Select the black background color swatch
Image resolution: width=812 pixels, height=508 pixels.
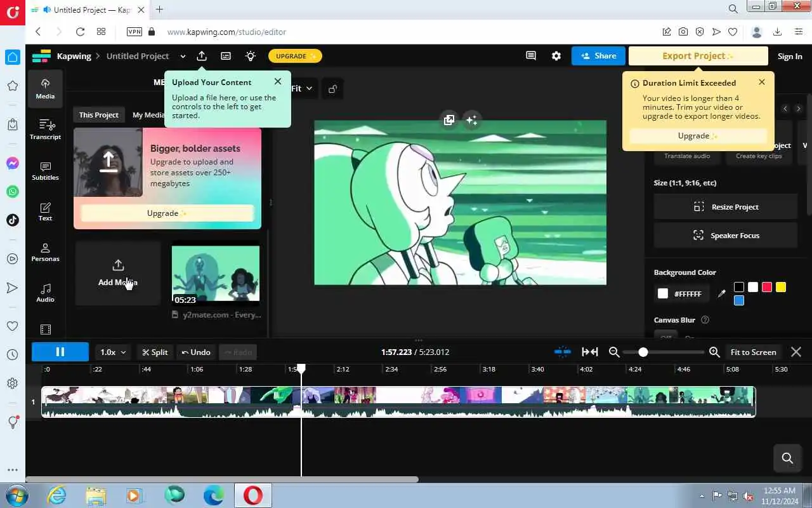(x=739, y=287)
